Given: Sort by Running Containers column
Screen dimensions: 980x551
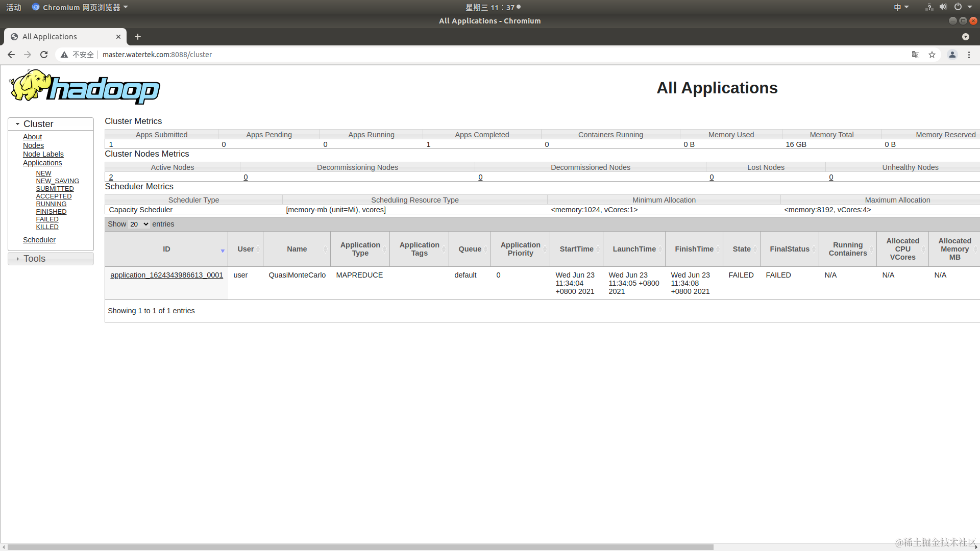Looking at the screenshot, I should 848,249.
